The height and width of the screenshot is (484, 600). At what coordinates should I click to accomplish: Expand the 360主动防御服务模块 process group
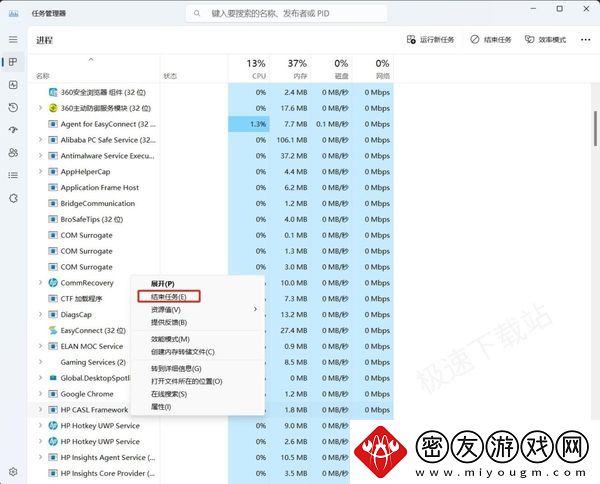pos(40,108)
